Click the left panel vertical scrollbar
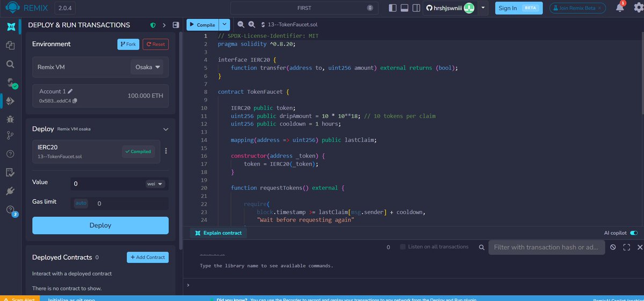This screenshot has height=301, width=644. (x=180, y=140)
